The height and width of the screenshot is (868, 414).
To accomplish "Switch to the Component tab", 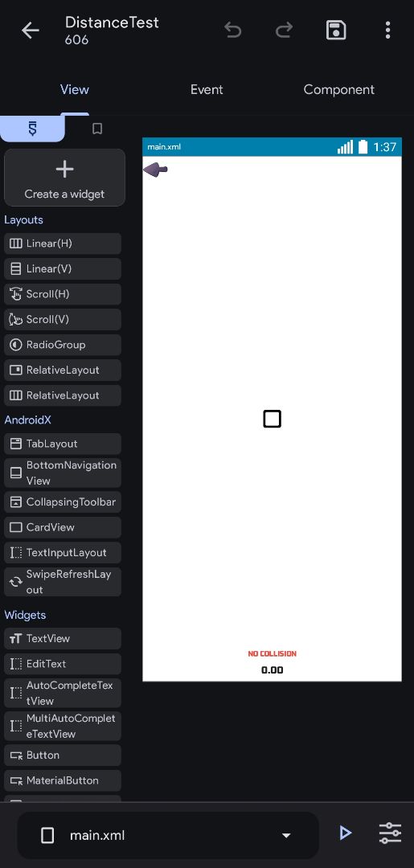I will (338, 90).
